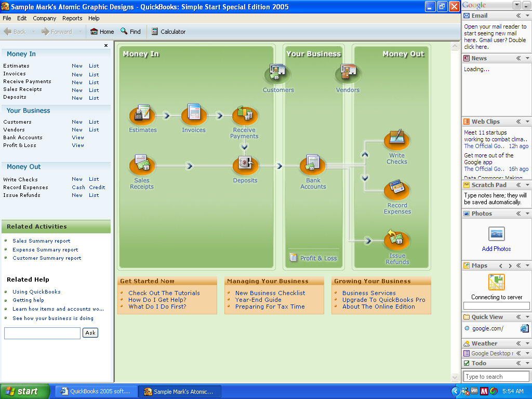Open the Receive Payments icon
Screen dimensions: 532x399
click(x=245, y=115)
